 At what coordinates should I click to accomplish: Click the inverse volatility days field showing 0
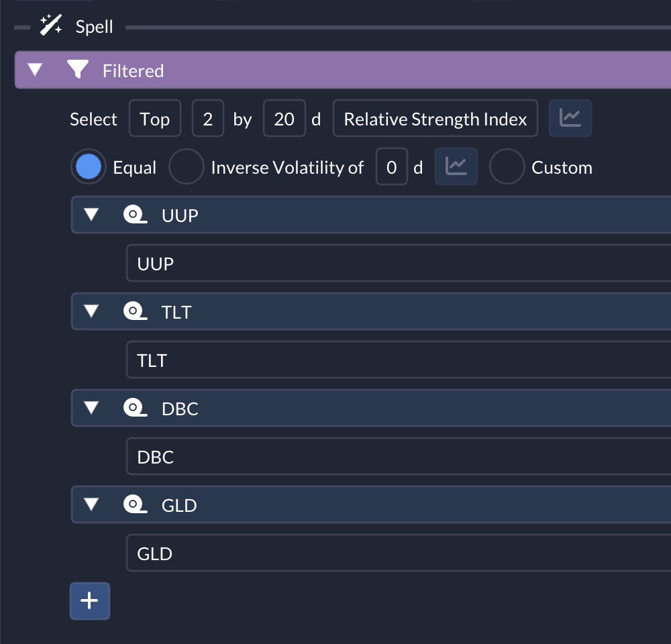point(392,167)
